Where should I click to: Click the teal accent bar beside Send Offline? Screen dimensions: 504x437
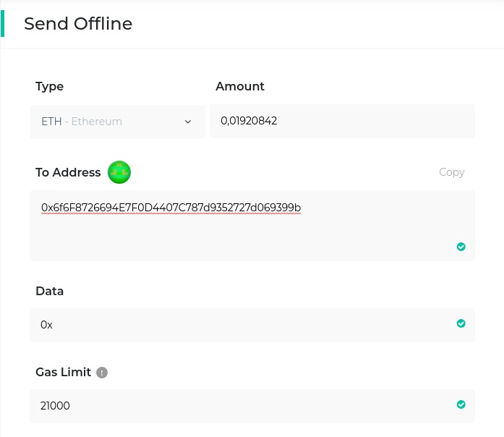pyautogui.click(x=3, y=23)
